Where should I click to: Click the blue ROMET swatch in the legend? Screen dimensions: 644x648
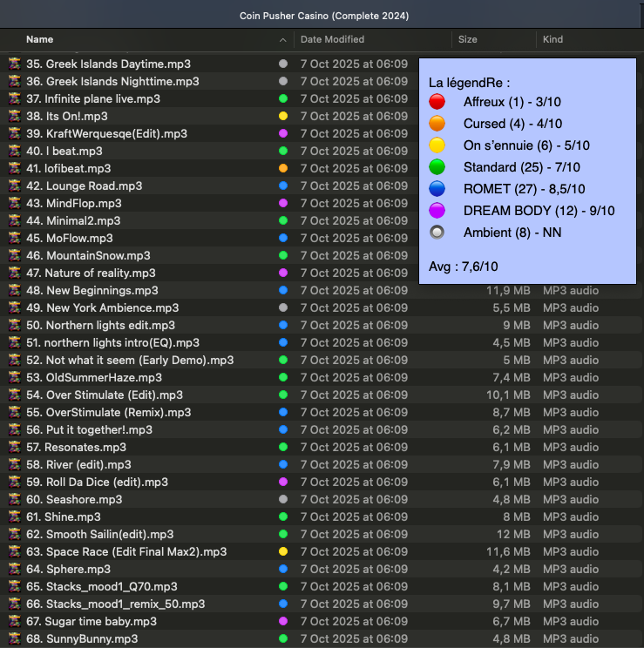[x=437, y=189]
